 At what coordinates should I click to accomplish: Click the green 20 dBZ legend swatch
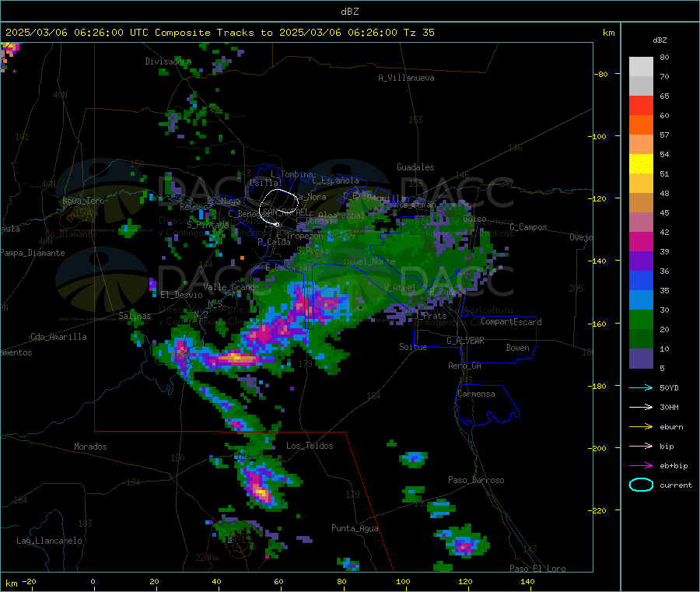[641, 319]
